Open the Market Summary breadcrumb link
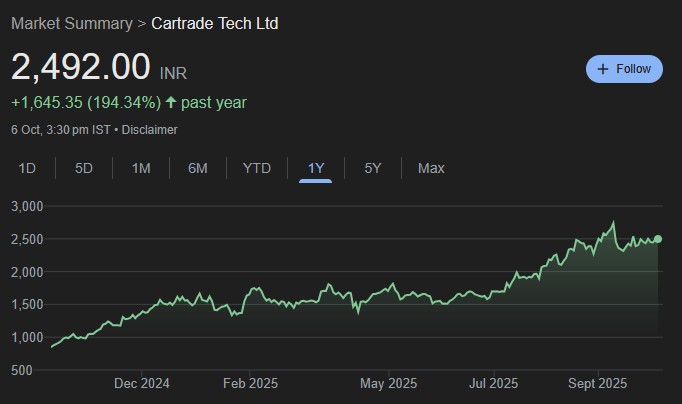Viewport: 682px width, 404px height. pyautogui.click(x=71, y=23)
